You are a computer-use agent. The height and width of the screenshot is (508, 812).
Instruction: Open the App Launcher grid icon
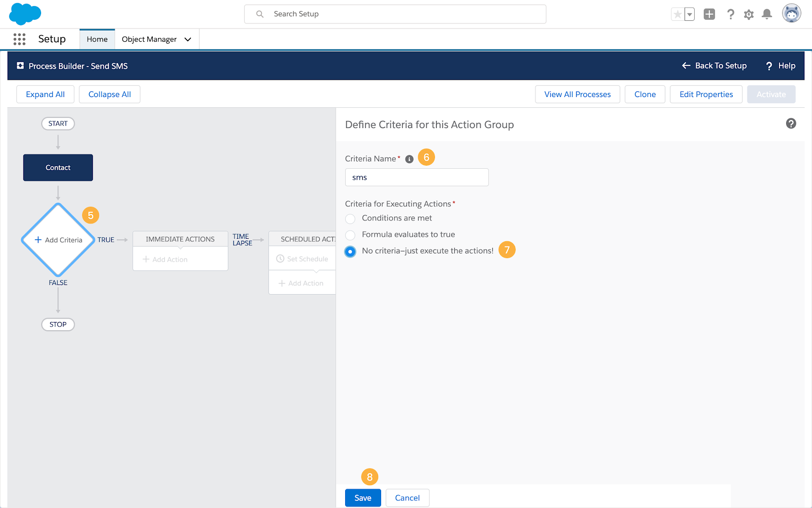coord(19,39)
